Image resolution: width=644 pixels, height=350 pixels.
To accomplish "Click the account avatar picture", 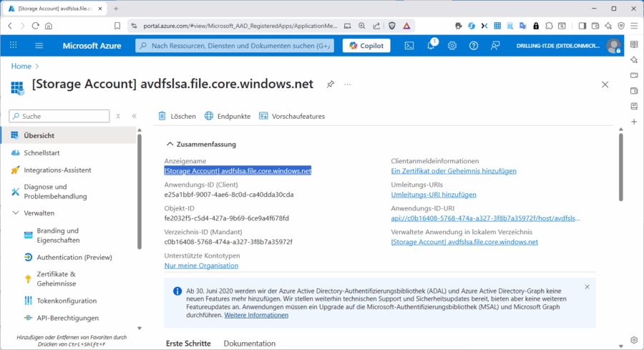I will (614, 46).
